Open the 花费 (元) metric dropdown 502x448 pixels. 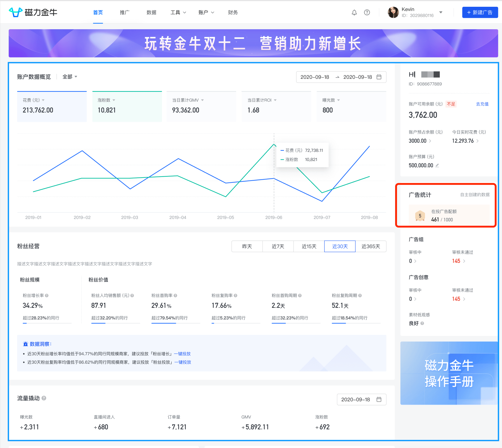coord(43,100)
